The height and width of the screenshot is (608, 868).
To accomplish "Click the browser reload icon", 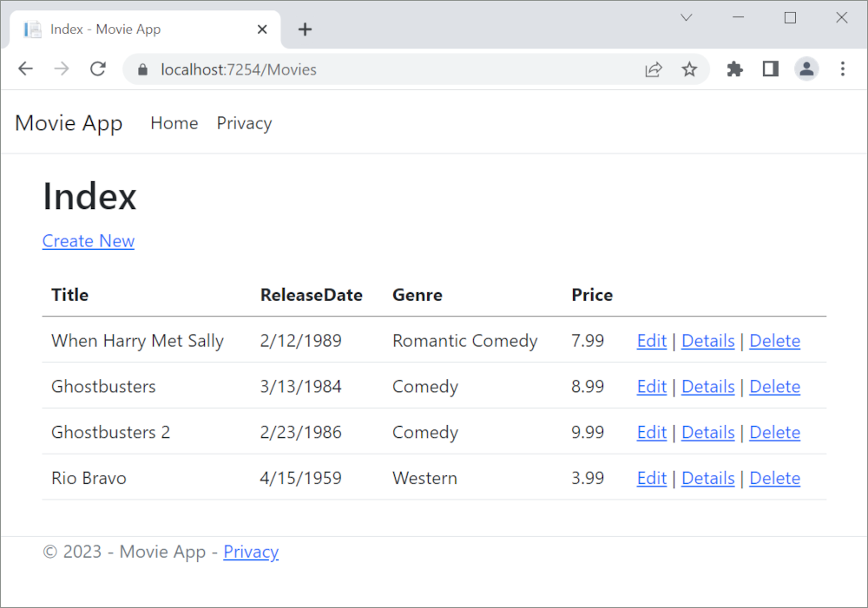I will (x=97, y=69).
